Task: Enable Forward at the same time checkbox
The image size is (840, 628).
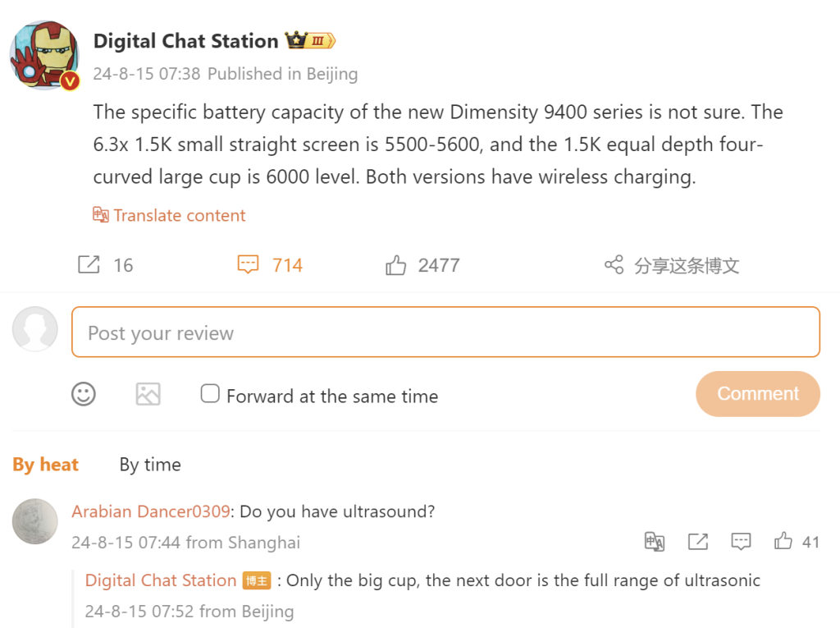Action: coord(210,394)
